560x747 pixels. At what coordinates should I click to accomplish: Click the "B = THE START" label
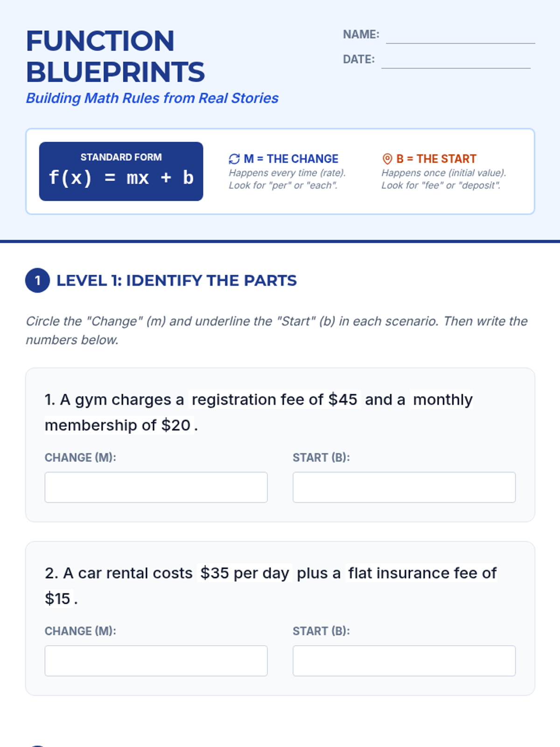(x=436, y=159)
